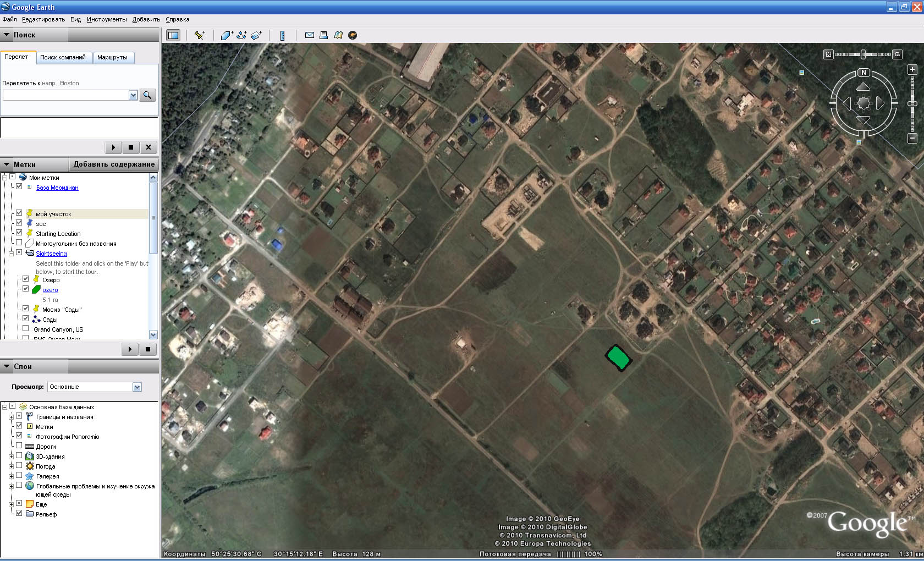Add a path using toolbar icon
This screenshot has height=561, width=924.
[x=241, y=35]
